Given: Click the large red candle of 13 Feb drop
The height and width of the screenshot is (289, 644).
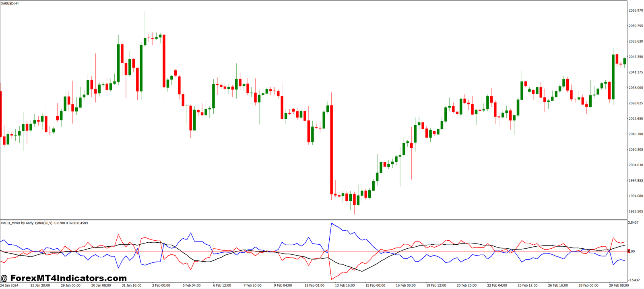Looking at the screenshot, I should coord(332,150).
